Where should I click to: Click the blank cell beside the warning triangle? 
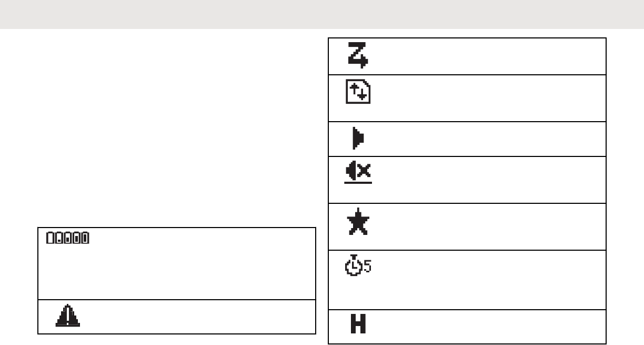tap(200, 317)
